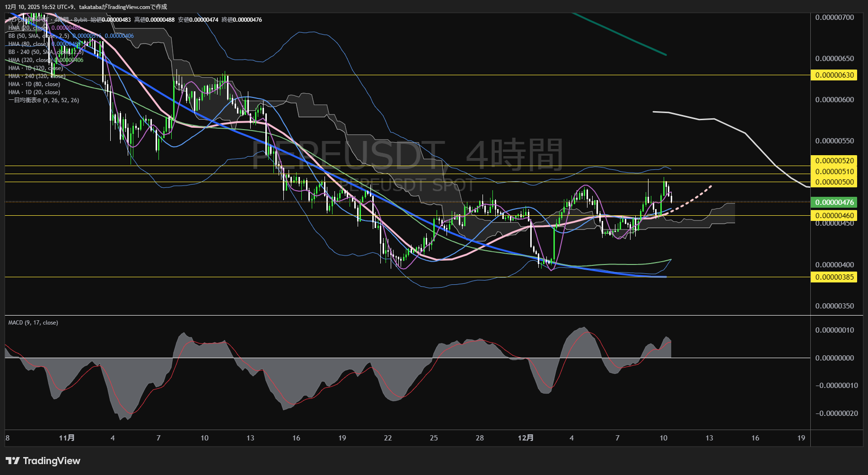Click the chart creation timestamp header text
Viewport: 868px width, 475px height.
point(86,7)
